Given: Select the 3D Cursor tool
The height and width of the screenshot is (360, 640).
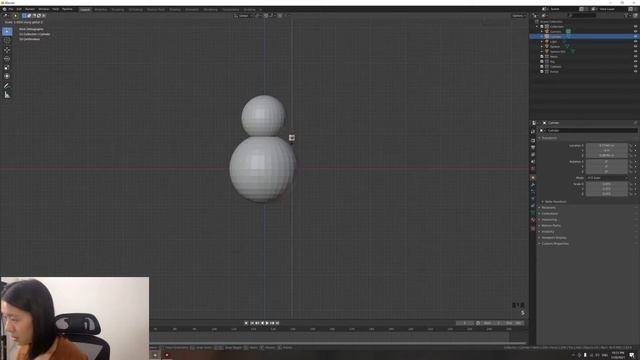Looking at the screenshot, I should tap(7, 40).
